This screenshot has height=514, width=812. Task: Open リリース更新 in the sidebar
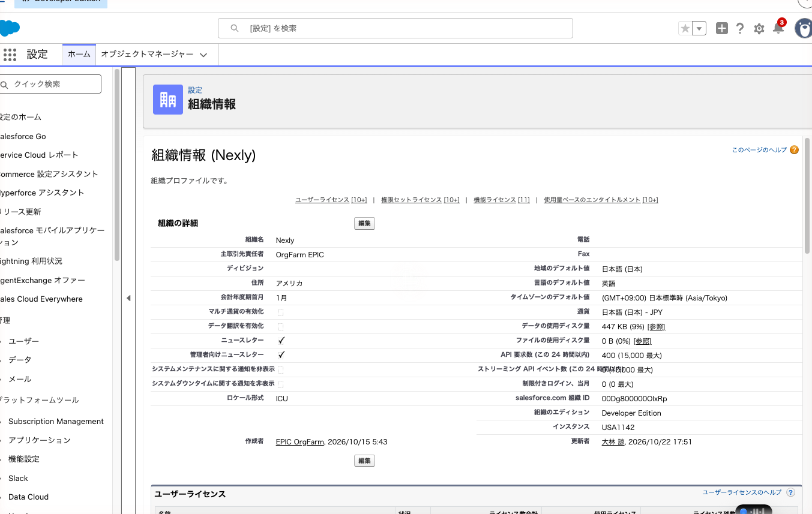[20, 212]
